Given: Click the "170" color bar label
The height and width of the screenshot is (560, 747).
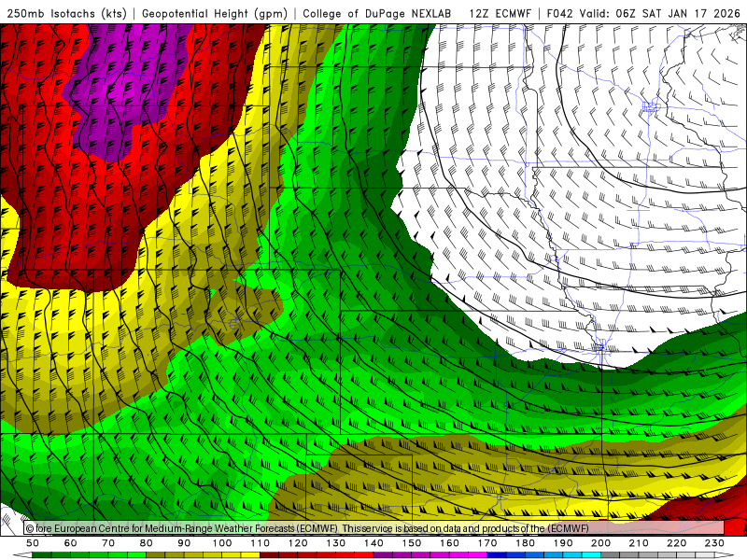Looking at the screenshot, I should pyautogui.click(x=487, y=543).
